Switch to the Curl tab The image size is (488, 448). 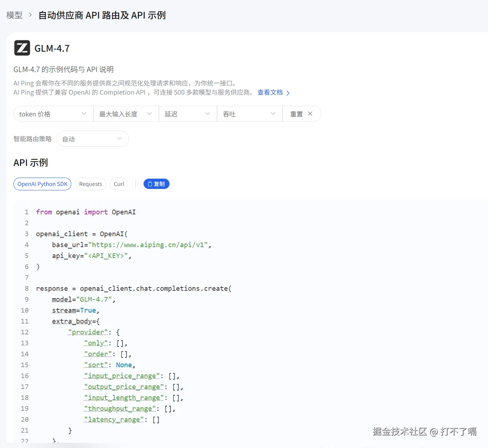click(x=119, y=184)
